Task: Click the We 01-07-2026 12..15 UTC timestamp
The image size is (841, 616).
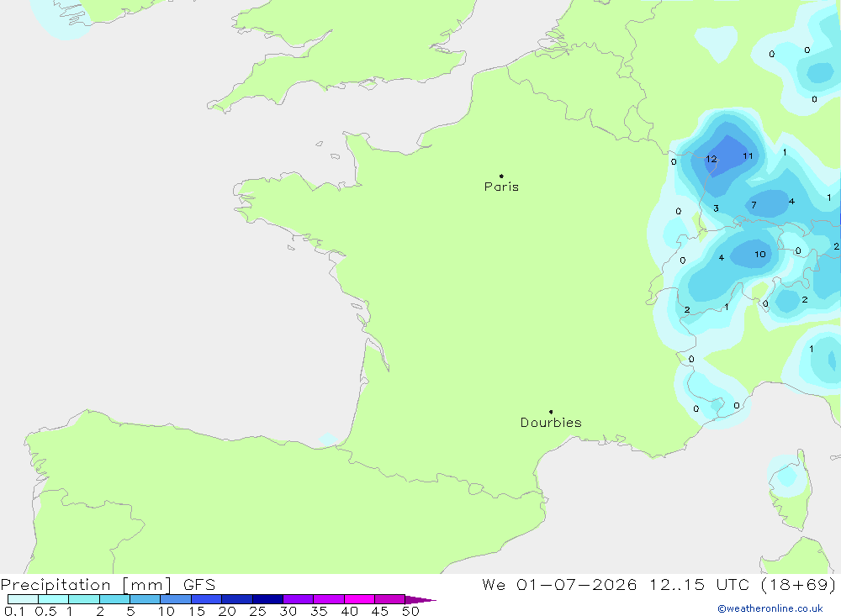Action: coord(659,584)
